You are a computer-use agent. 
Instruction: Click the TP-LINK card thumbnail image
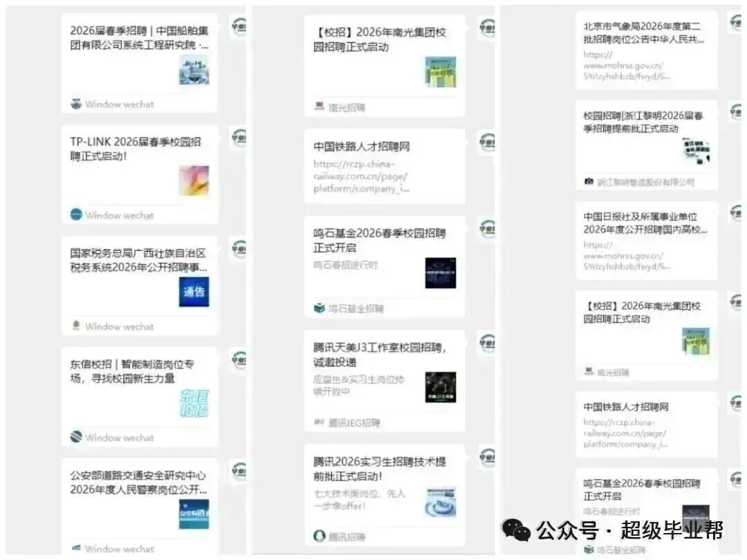(194, 180)
